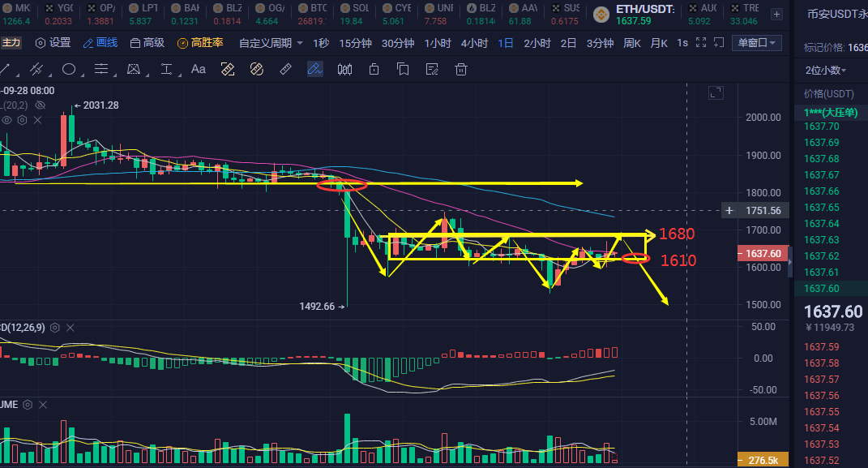Select the 周K weekly timeframe
The image size is (868, 468).
(x=632, y=43)
